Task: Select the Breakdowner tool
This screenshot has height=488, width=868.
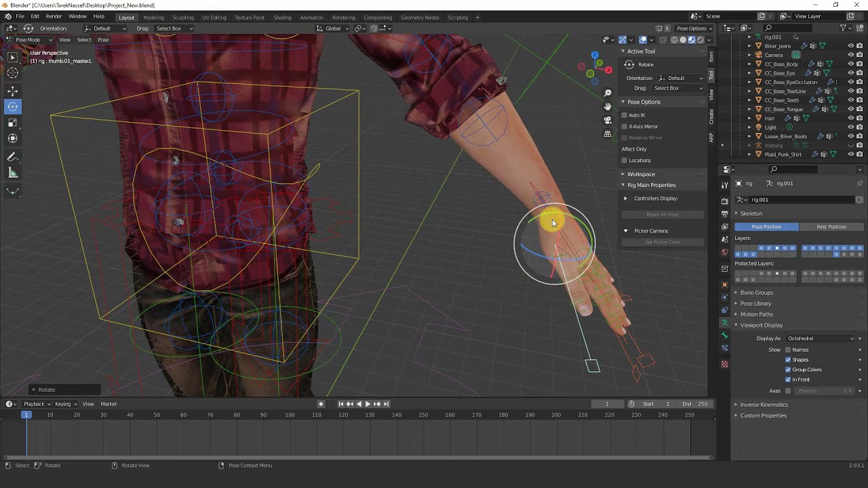Action: pos(13,191)
